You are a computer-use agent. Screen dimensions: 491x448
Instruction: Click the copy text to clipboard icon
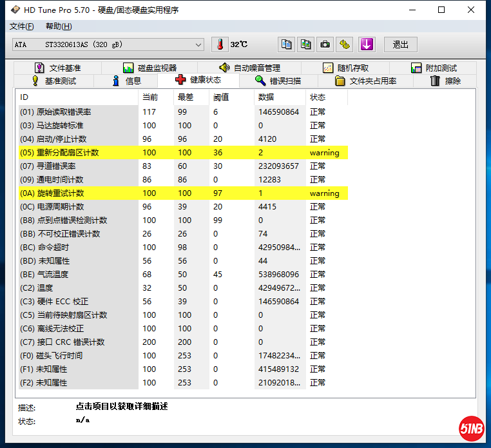[x=287, y=44]
